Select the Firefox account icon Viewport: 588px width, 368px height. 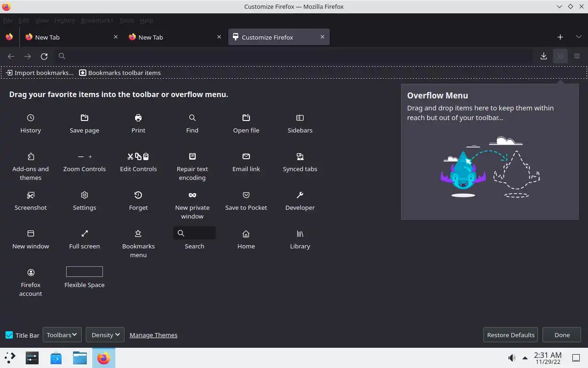30,272
